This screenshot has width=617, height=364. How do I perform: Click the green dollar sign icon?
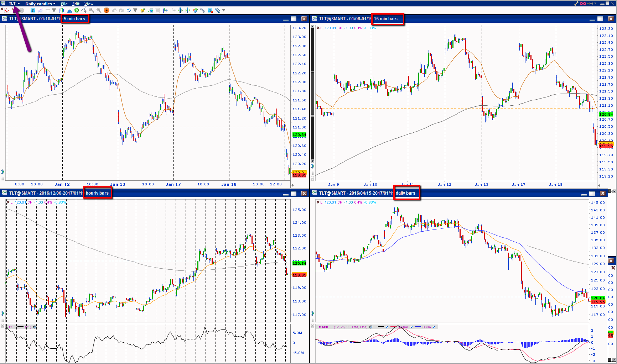(77, 10)
